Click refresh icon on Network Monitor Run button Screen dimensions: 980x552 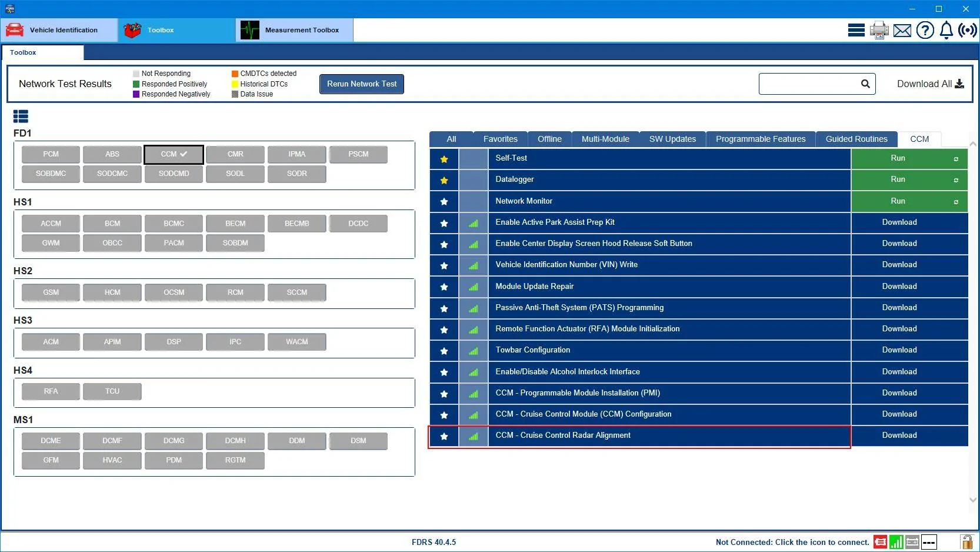coord(956,202)
